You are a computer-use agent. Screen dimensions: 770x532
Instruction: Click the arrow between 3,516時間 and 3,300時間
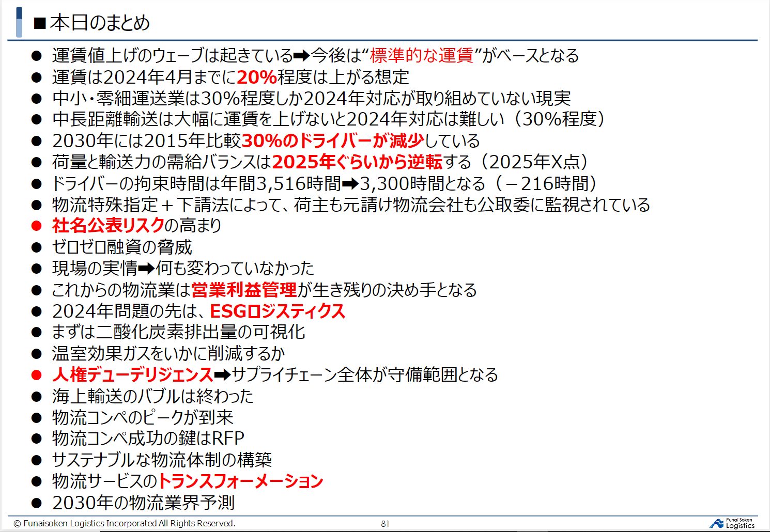350,183
